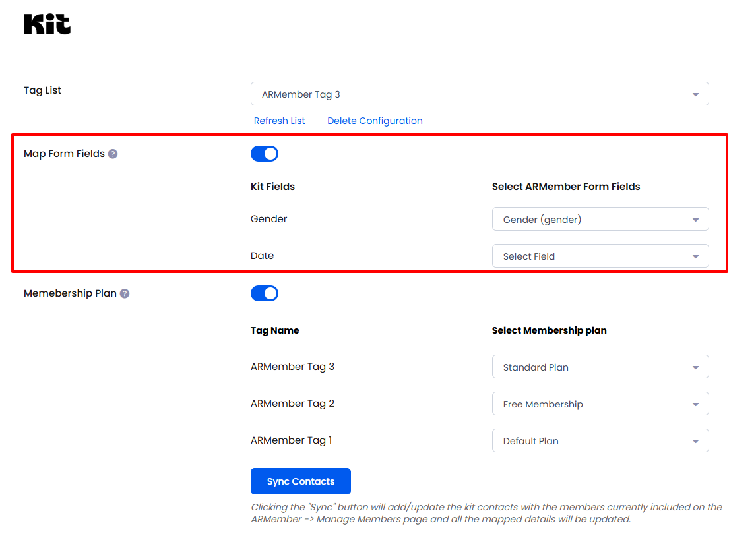This screenshot has height=538, width=756.
Task: Click the Memebership Plan label
Action: point(70,293)
